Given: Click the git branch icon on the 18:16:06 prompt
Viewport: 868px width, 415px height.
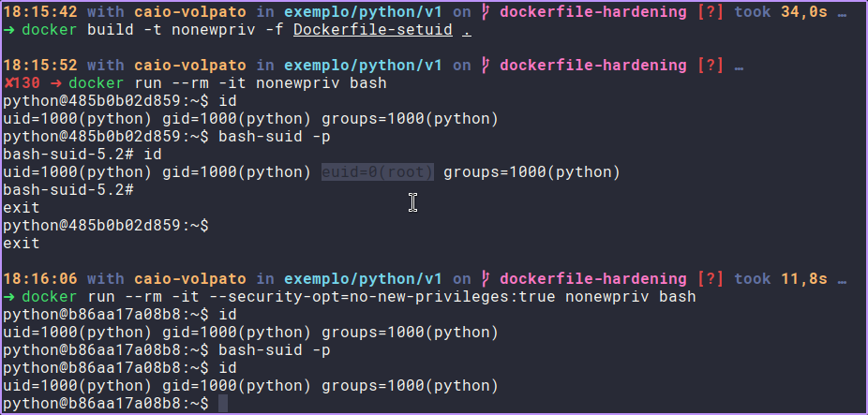Looking at the screenshot, I should 486,279.
